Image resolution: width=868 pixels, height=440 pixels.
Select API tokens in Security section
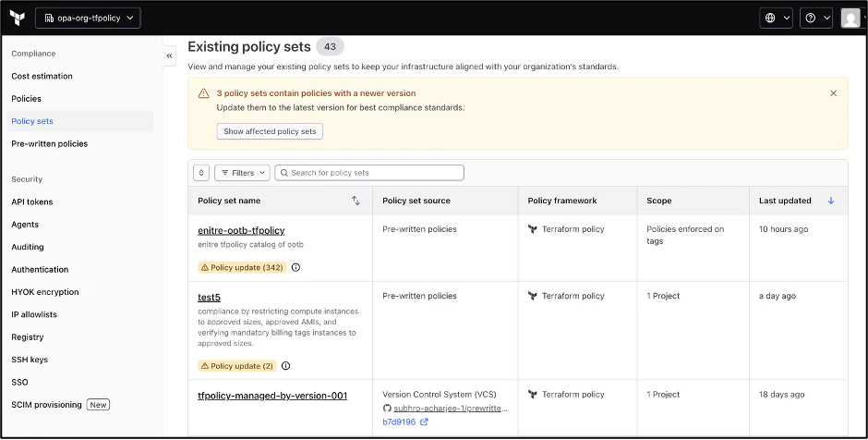(32, 202)
